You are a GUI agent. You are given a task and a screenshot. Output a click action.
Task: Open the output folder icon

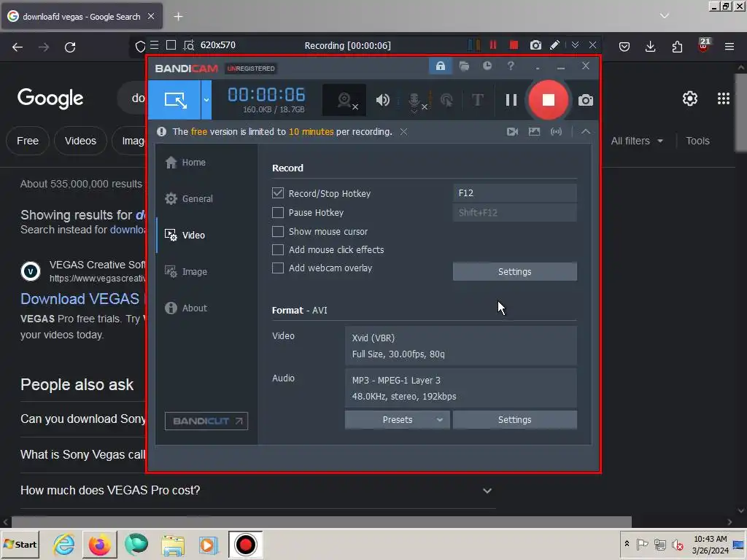(x=464, y=66)
